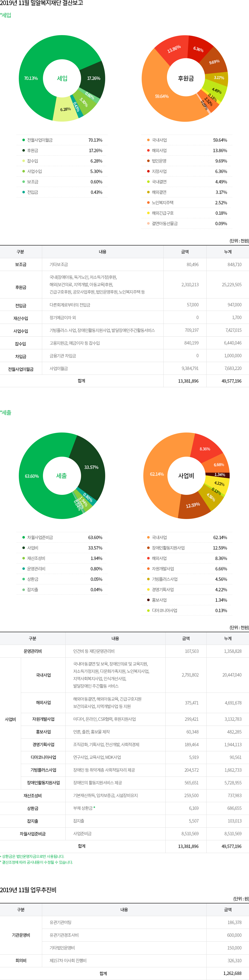This screenshot has width=249, height=980.
Task: Click the 잡수입 legend color dot
Action: (x=24, y=161)
